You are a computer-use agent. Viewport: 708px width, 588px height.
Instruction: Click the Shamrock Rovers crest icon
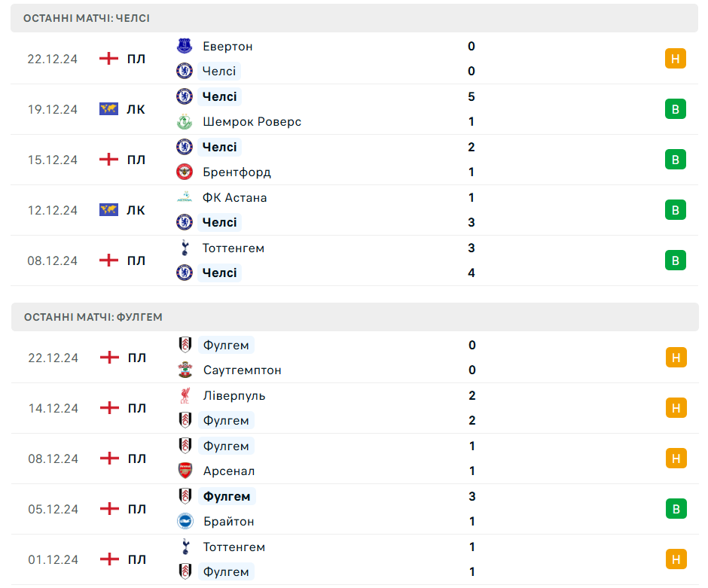[185, 121]
